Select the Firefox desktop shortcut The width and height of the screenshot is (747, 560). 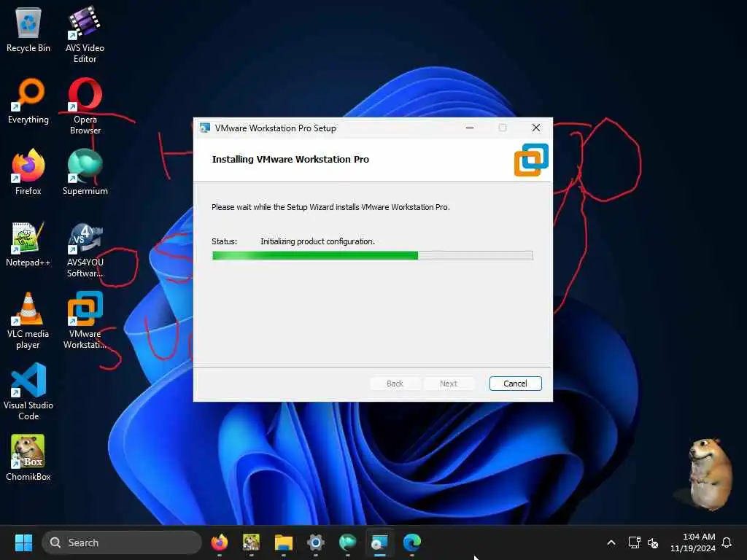coord(28,172)
